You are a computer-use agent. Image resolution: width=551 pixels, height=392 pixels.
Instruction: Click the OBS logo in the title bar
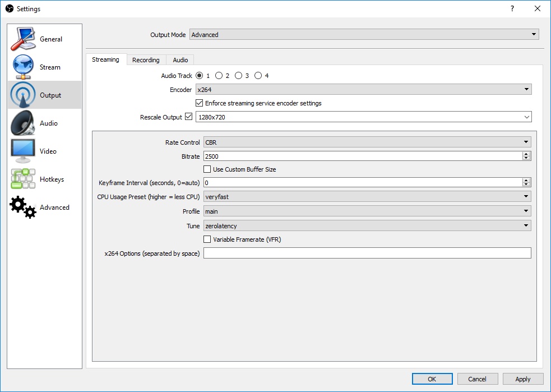tap(10, 8)
